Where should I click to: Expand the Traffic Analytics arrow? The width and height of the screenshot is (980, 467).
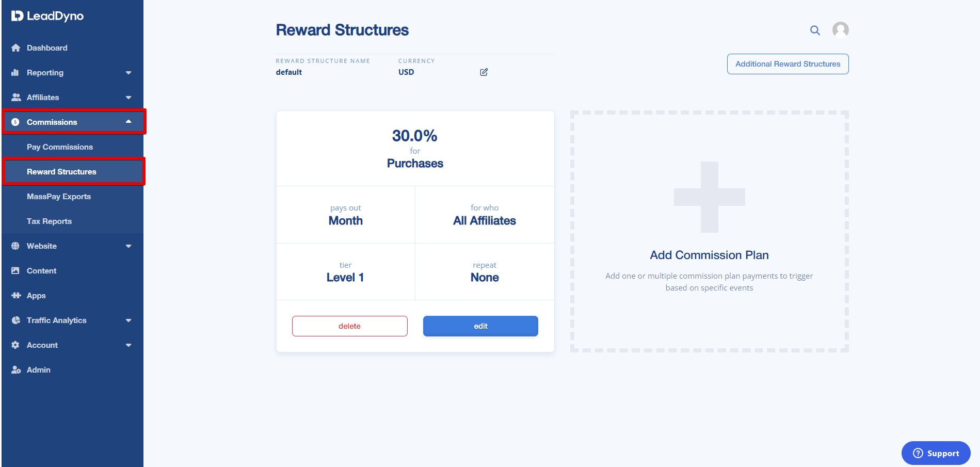tap(128, 320)
